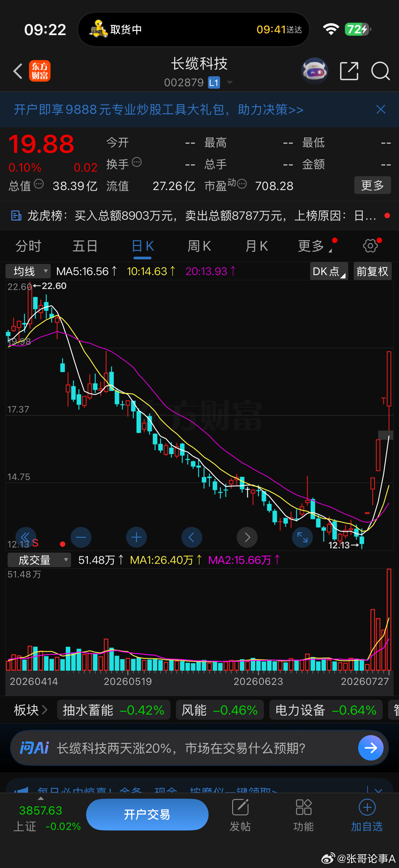Screen dimensions: 399x868
Task: Open search with the magnifier icon
Action: 380,71
